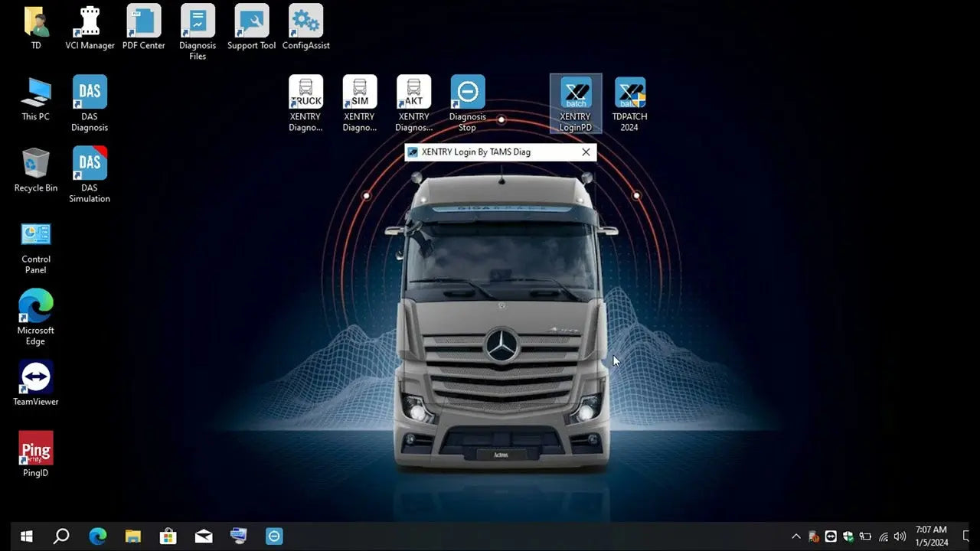Click the clock showing 7:07 AM
Viewport: 980px width, 551px height.
[931, 534]
